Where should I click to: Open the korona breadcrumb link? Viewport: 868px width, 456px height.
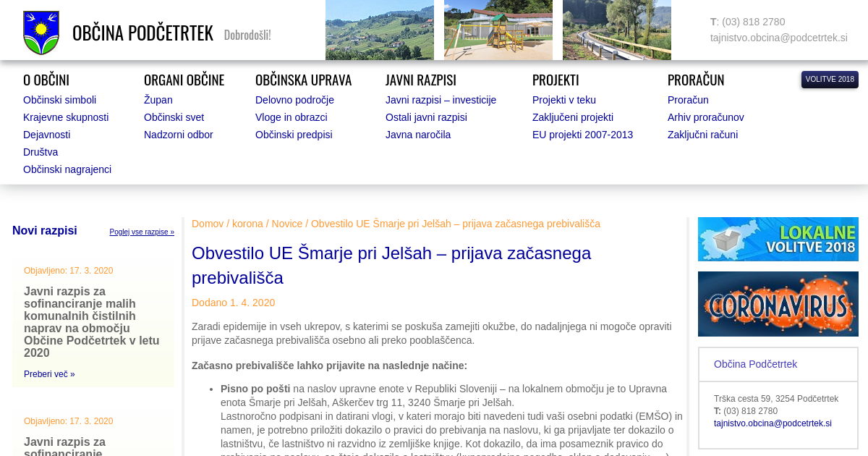[x=247, y=224]
